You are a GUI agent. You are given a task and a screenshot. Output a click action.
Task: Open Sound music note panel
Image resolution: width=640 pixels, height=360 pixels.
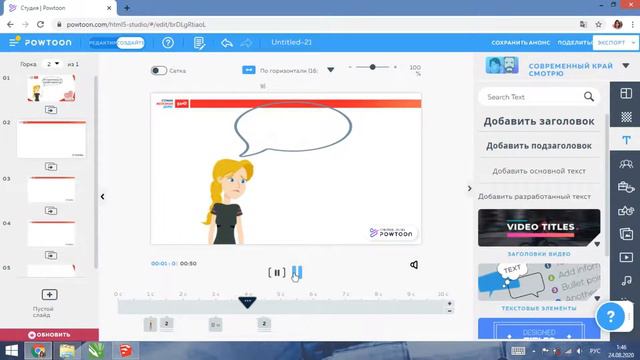coord(626,280)
